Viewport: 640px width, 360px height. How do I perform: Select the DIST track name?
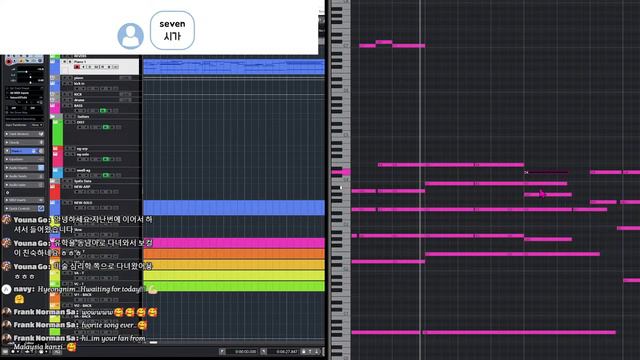(x=80, y=122)
